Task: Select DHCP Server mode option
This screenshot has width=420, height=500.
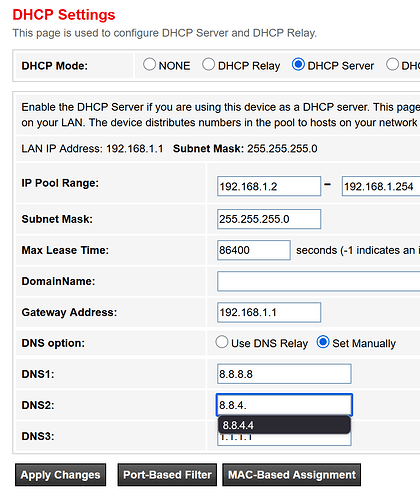Action: click(x=298, y=64)
